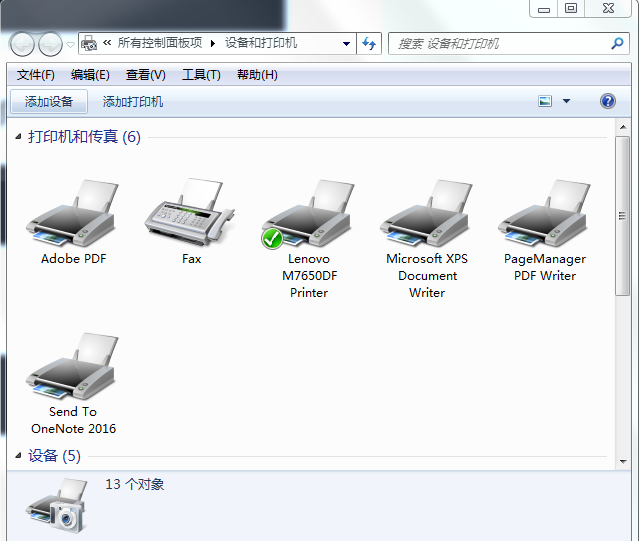Open the 编辑(E) menu

click(x=90, y=75)
